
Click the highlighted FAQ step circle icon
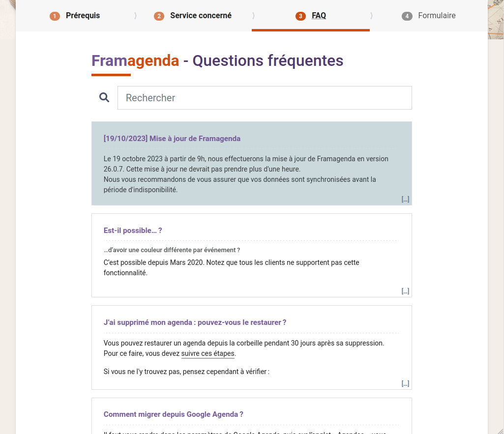300,16
